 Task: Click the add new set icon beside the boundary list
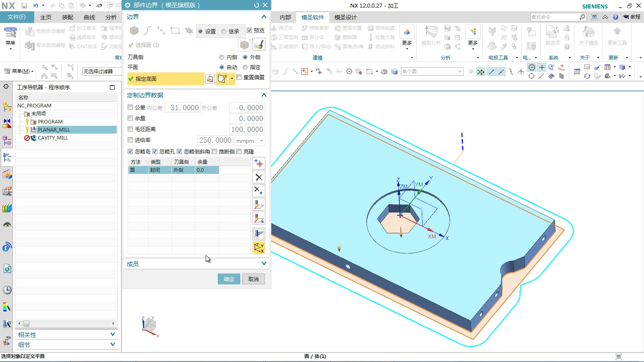(259, 163)
